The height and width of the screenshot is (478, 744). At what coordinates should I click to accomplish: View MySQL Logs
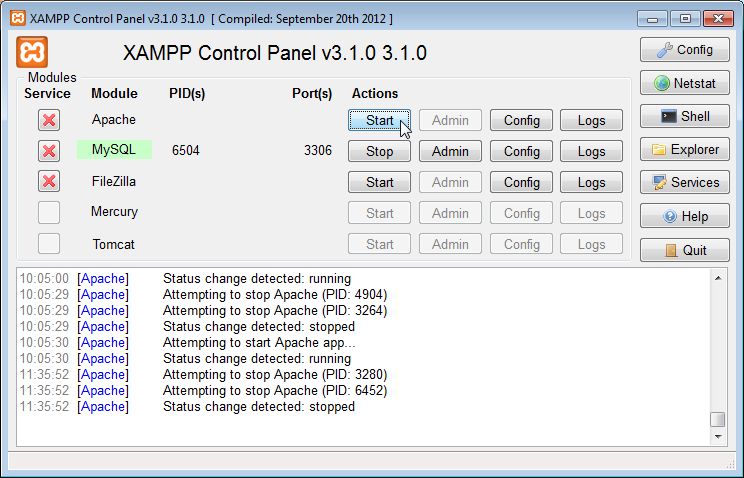point(591,151)
